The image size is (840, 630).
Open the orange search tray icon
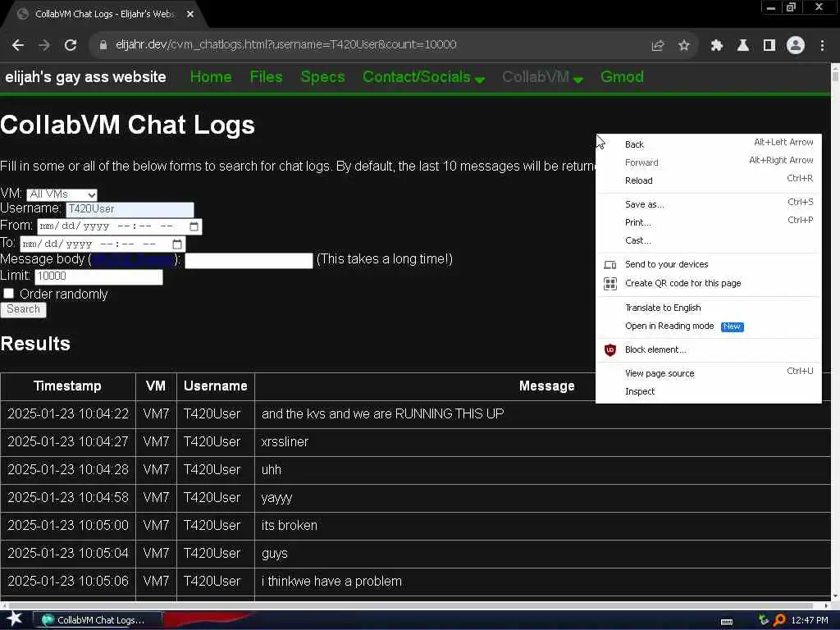tap(779, 620)
